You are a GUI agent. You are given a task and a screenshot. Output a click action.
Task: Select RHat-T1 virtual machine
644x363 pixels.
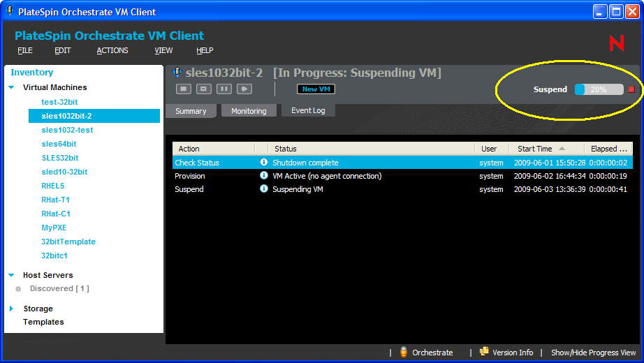pyautogui.click(x=55, y=200)
